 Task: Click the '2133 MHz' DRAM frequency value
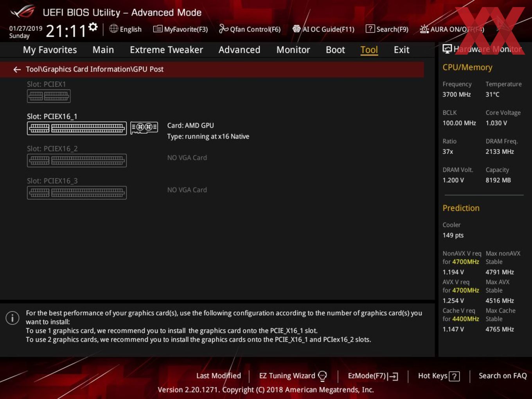[500, 151]
